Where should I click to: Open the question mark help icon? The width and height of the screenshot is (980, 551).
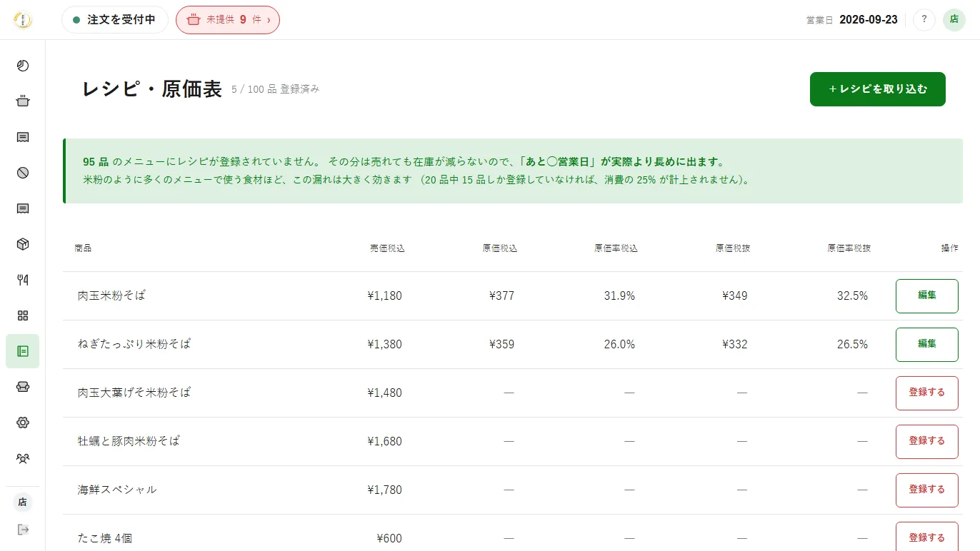[924, 20]
